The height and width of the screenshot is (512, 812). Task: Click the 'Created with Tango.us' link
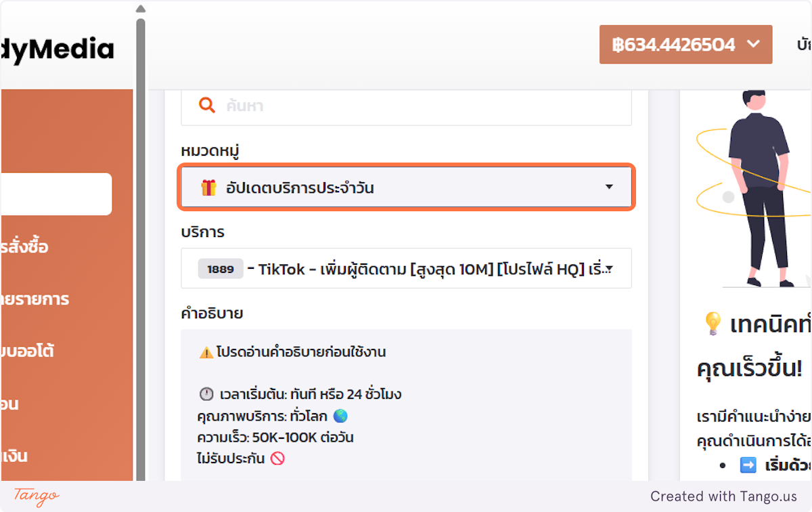click(x=723, y=496)
